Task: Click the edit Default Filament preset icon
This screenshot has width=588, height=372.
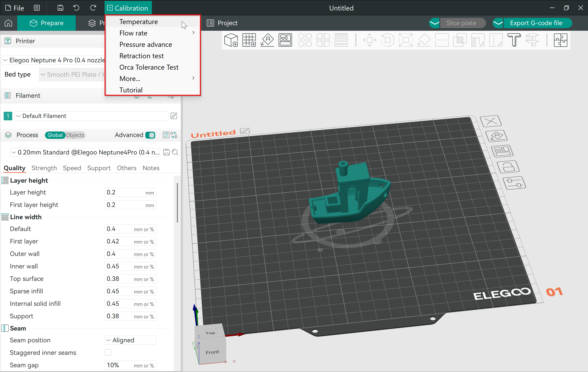Action: [x=174, y=116]
